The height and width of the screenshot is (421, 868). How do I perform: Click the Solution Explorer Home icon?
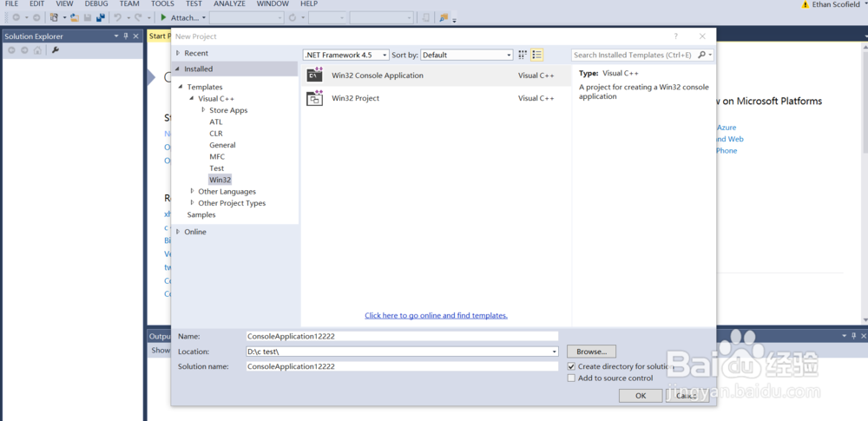tap(37, 50)
